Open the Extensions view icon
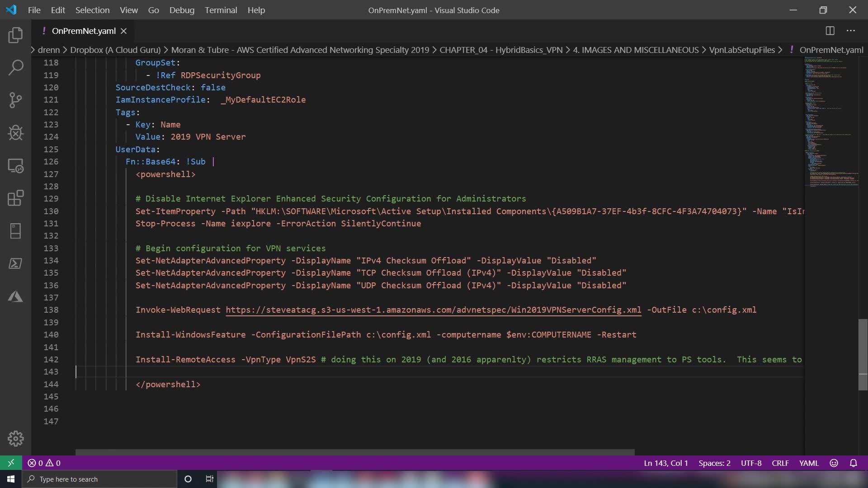Image resolution: width=868 pixels, height=488 pixels. coord(15,198)
